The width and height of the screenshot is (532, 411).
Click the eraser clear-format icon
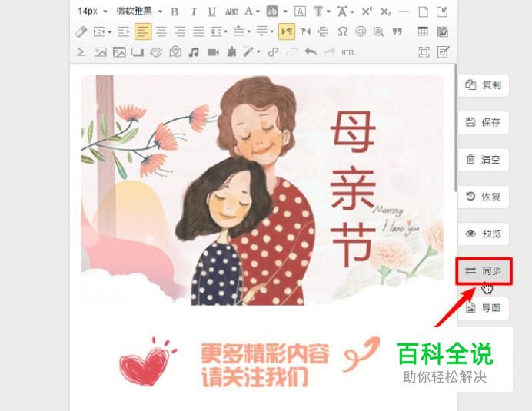tap(81, 31)
